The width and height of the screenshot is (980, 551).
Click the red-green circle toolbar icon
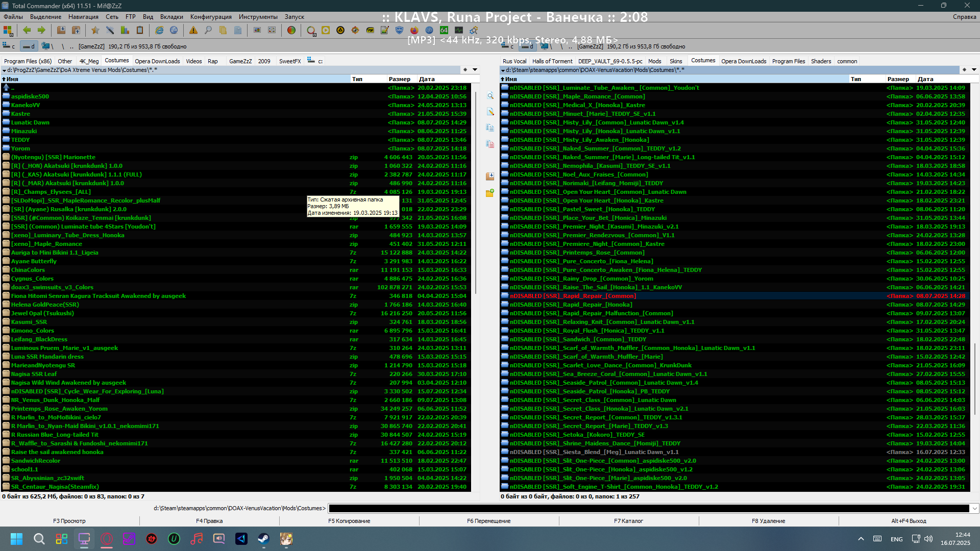click(x=291, y=30)
